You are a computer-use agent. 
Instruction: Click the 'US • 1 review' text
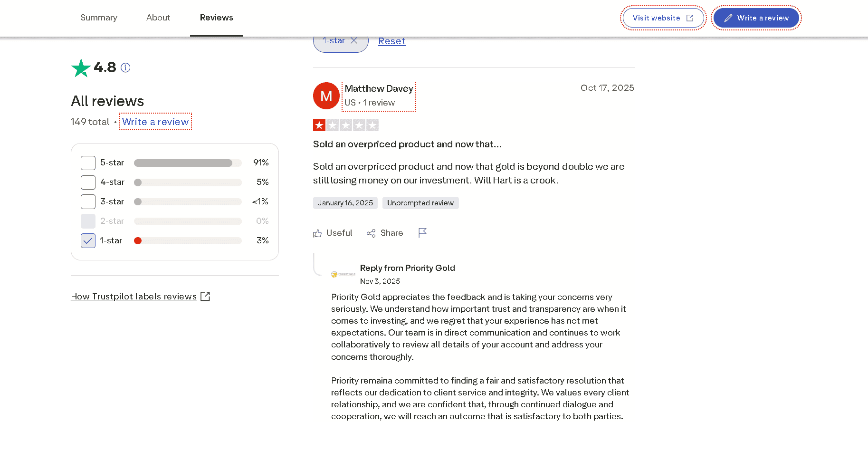(x=370, y=103)
